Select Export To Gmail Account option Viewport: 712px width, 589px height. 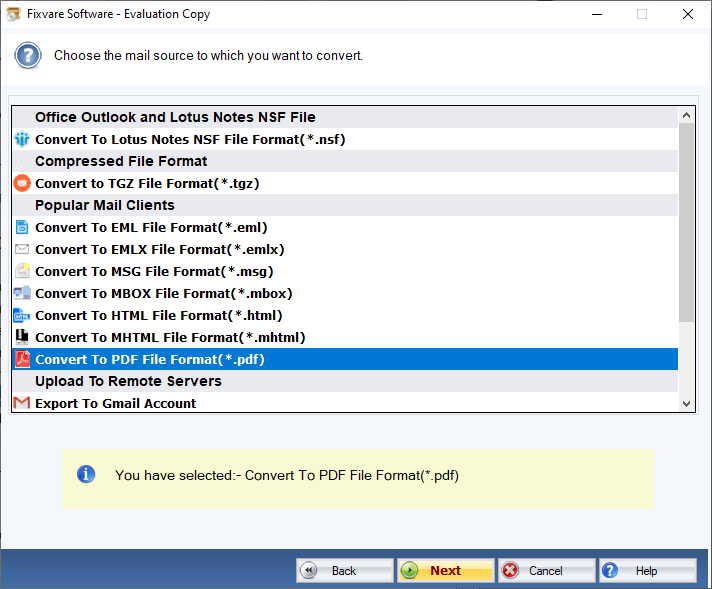[x=115, y=403]
